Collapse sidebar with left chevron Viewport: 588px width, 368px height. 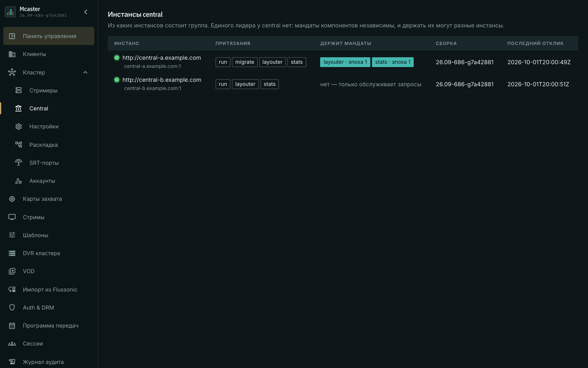point(86,12)
